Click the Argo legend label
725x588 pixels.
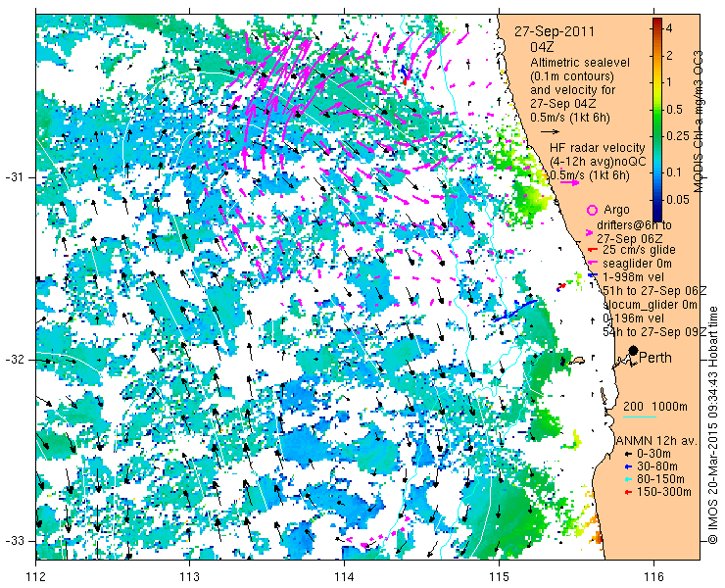click(x=617, y=210)
